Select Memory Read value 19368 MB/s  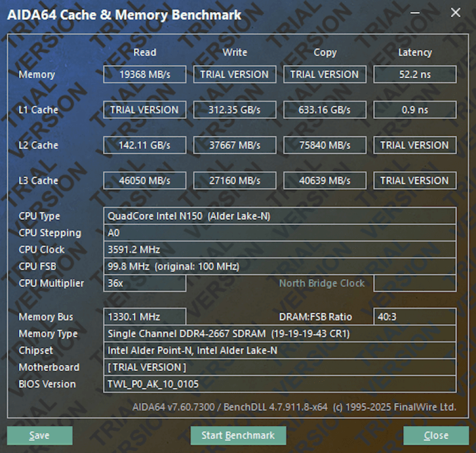point(145,74)
